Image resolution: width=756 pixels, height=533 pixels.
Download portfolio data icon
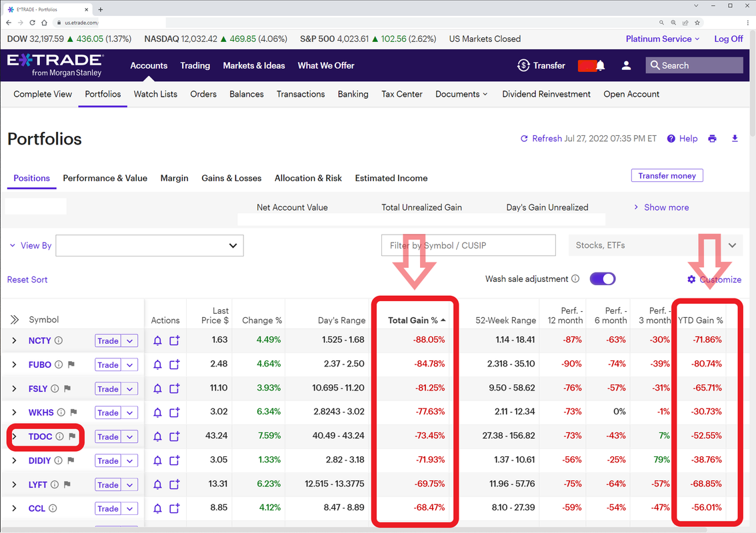(x=735, y=139)
